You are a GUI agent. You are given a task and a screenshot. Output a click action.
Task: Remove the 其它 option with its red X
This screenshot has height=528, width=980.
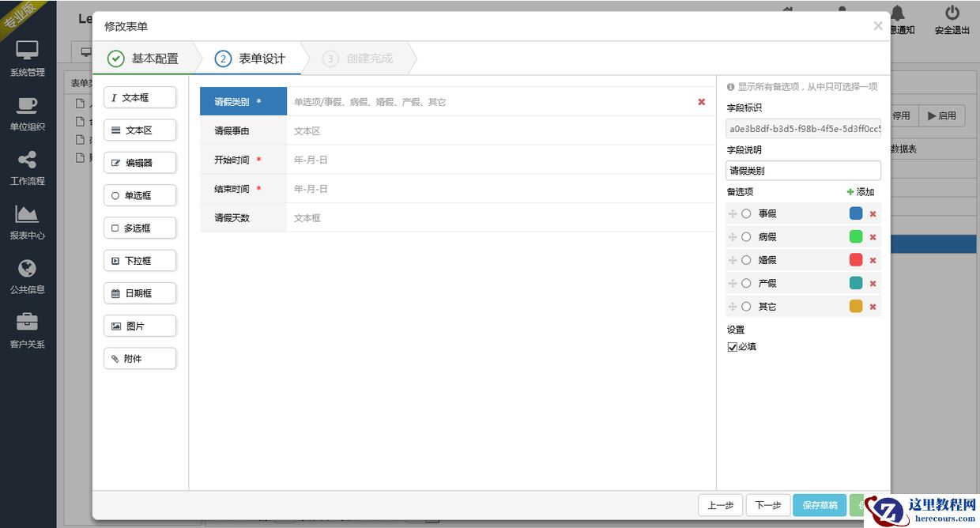[873, 307]
